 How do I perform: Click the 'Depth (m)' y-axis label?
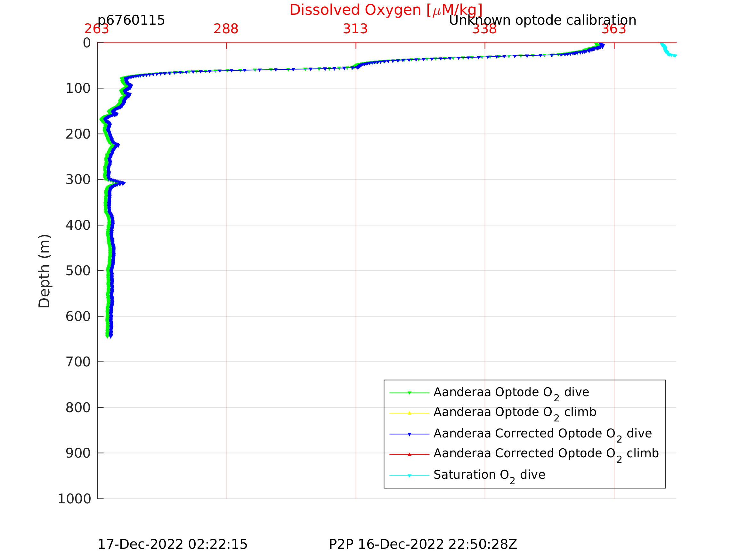point(44,271)
